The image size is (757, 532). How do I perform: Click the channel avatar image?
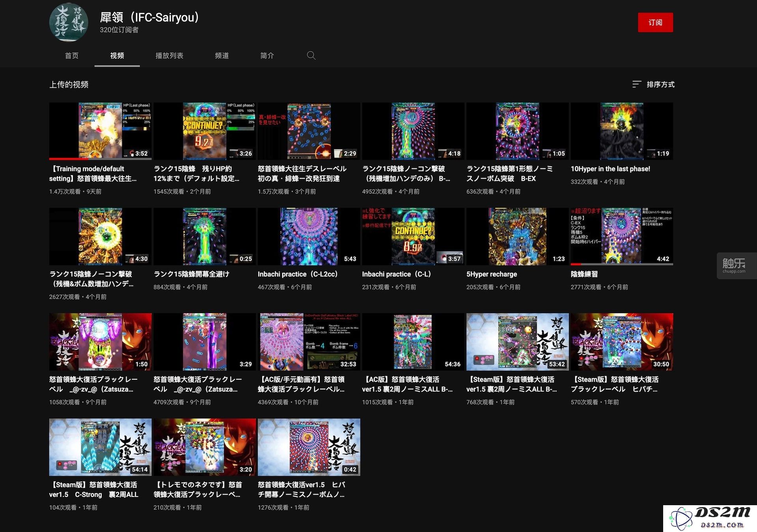pos(69,22)
